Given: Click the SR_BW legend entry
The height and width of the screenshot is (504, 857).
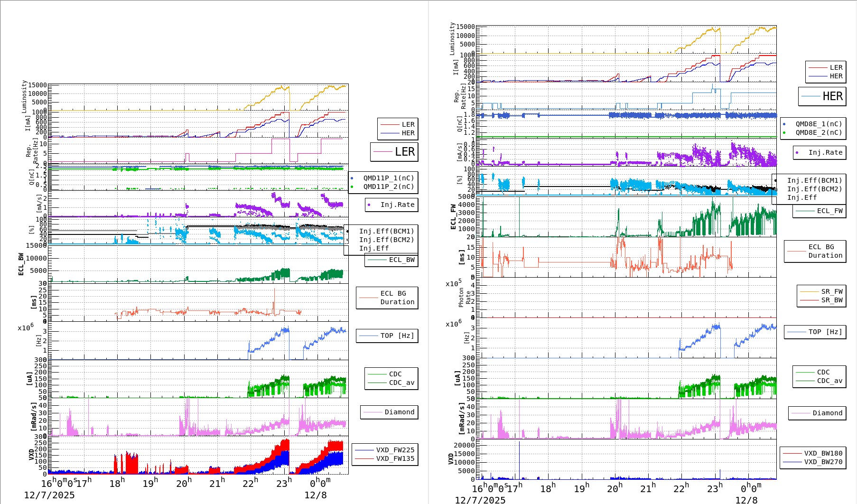Looking at the screenshot, I should (831, 300).
